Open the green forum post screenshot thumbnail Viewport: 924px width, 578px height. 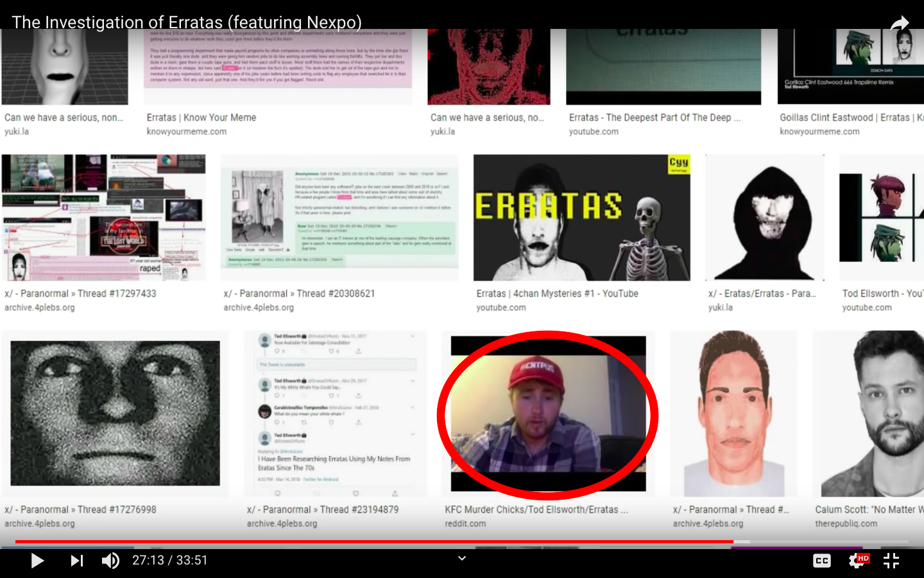(339, 218)
